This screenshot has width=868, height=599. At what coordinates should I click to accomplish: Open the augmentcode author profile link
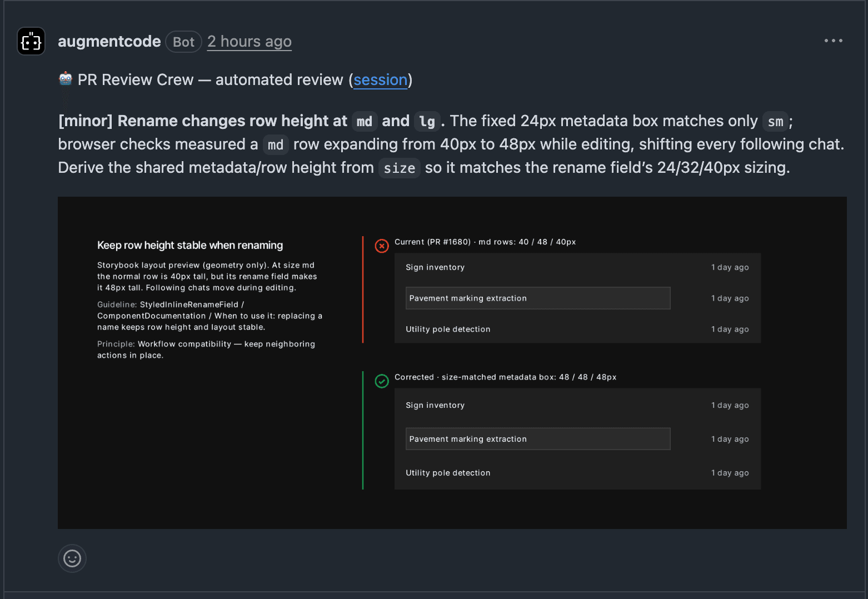109,42
